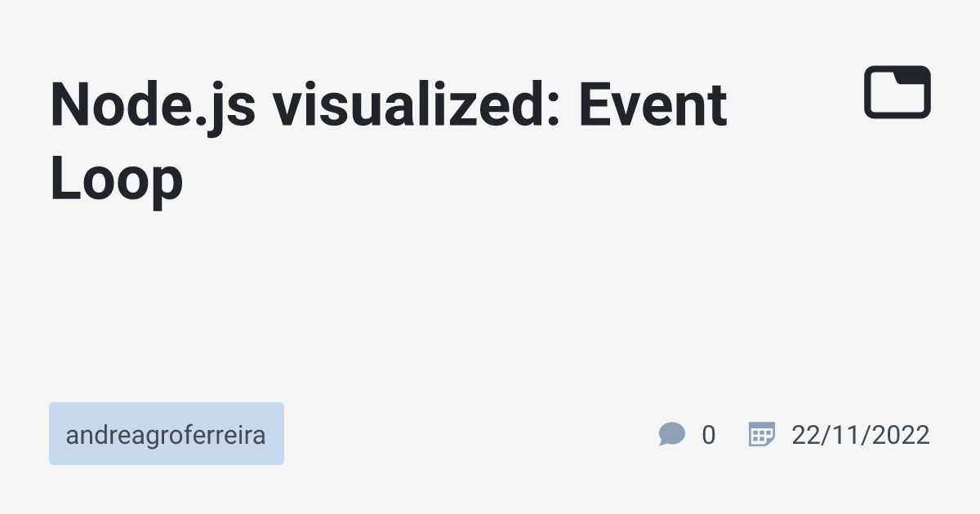Click the word 'Node.js' in the heading

[x=153, y=107]
